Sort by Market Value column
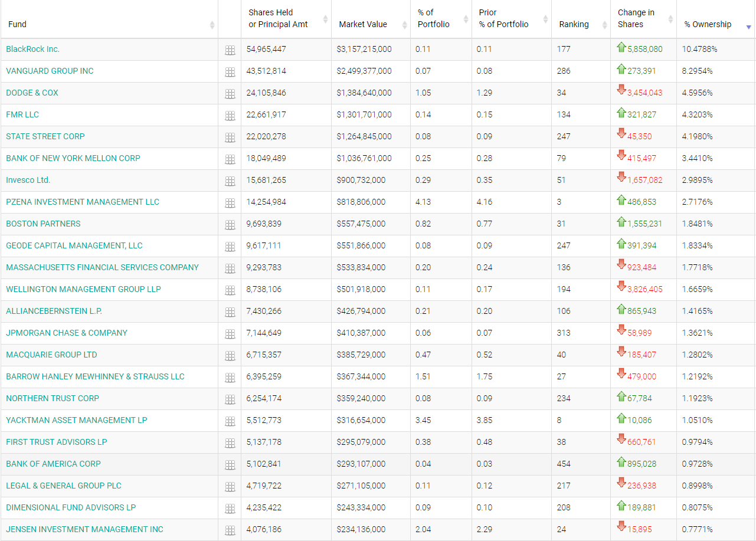The width and height of the screenshot is (756, 541). point(371,19)
